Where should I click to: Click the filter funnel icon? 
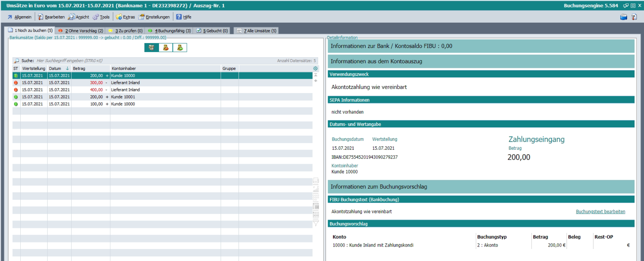(x=316, y=223)
